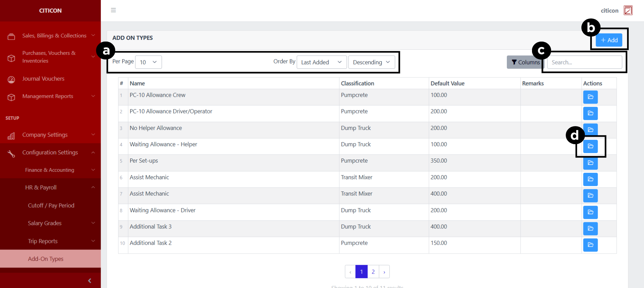This screenshot has width=644, height=288.
Task: Open folder icon for Waiting Allowance - Driver
Action: [x=590, y=212]
